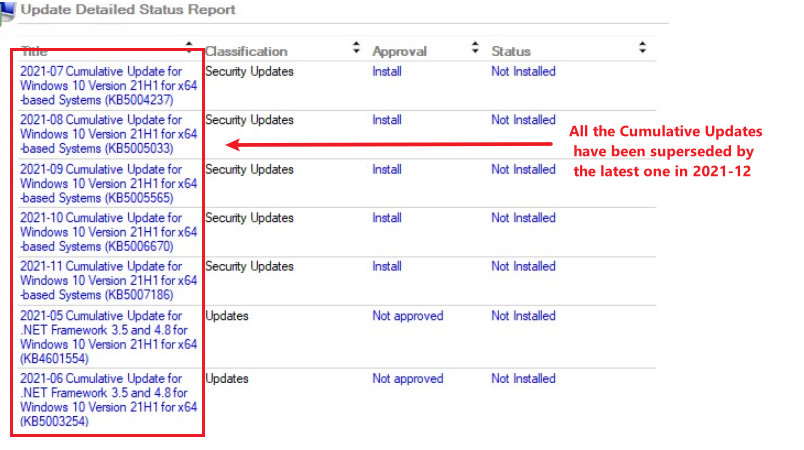Click the Install approval for KB5007186
This screenshot has width=804, height=450.
click(x=387, y=266)
